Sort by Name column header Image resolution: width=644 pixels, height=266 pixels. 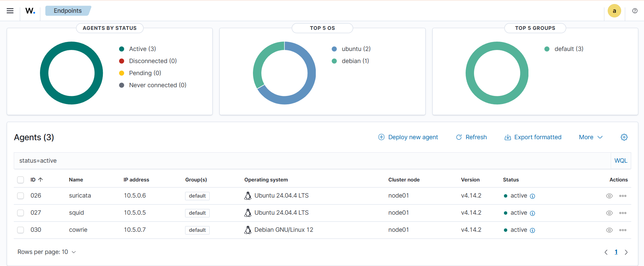[x=76, y=180]
